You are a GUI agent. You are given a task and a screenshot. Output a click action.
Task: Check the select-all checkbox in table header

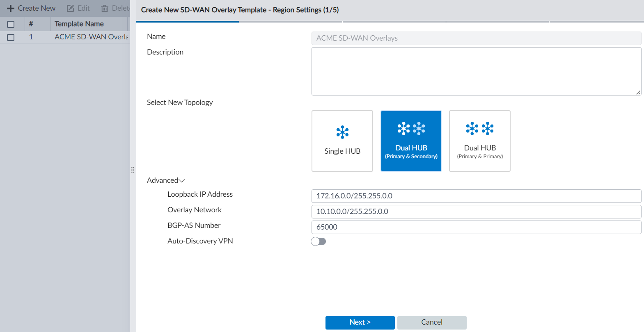(x=11, y=24)
